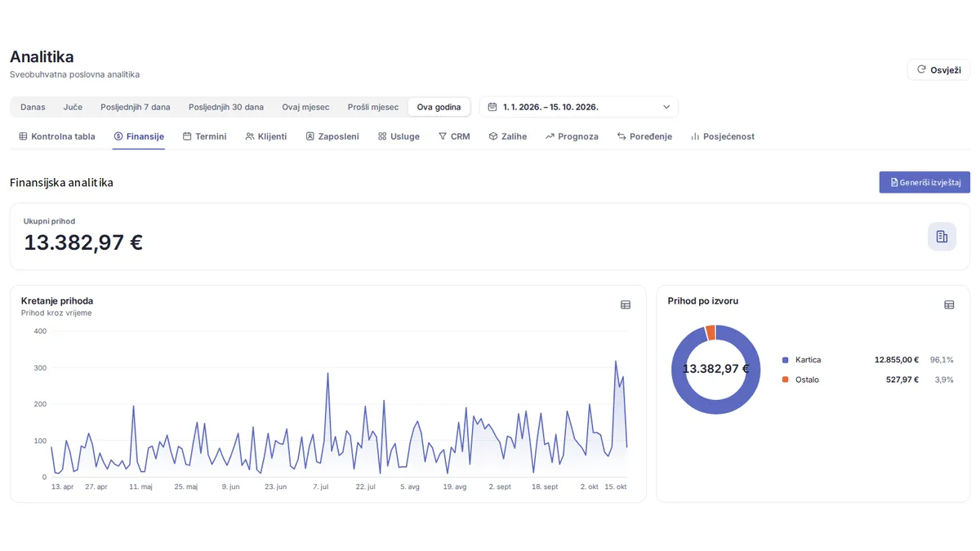Click the Generiši izvještaj button
Screen dimensions: 980x551
click(x=924, y=182)
